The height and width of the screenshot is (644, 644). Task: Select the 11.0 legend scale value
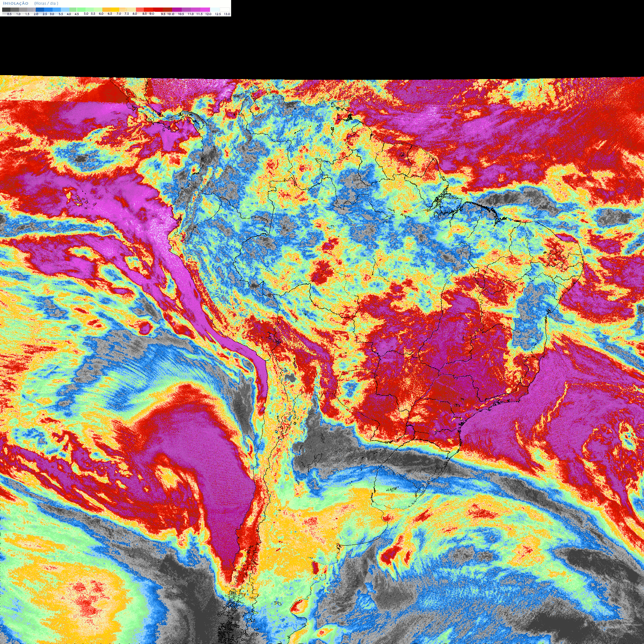[x=191, y=14]
